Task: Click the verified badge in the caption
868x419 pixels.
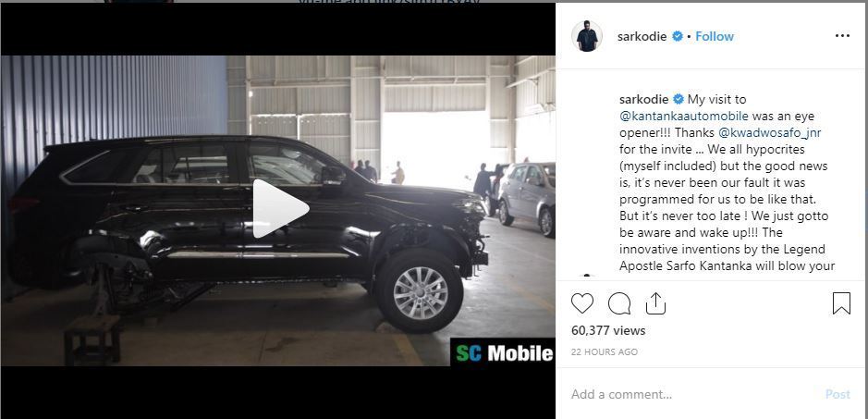Action: [x=679, y=100]
